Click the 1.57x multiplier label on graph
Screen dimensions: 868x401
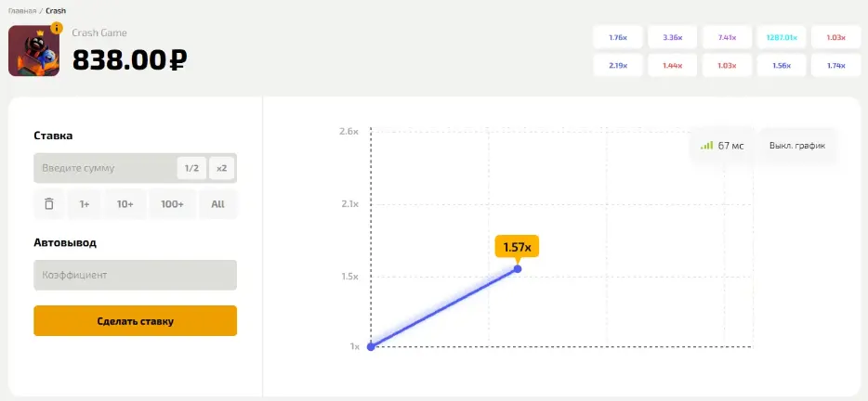click(517, 247)
